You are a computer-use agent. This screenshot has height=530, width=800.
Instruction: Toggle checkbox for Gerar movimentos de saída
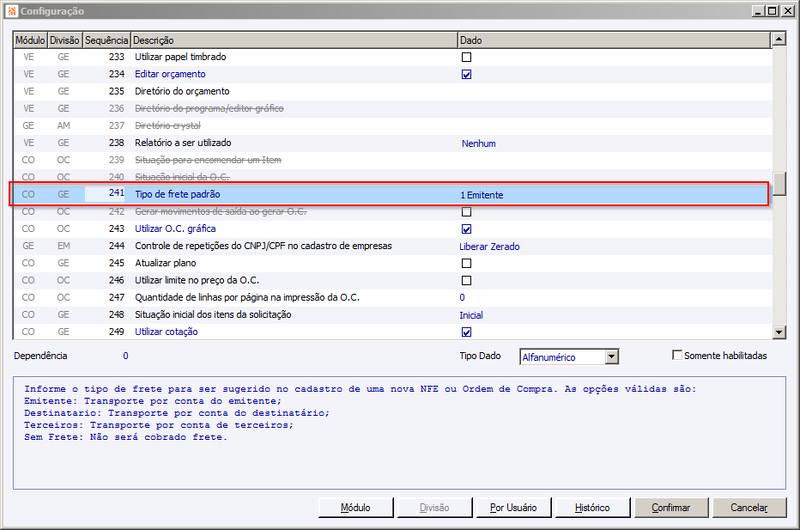pyautogui.click(x=466, y=212)
